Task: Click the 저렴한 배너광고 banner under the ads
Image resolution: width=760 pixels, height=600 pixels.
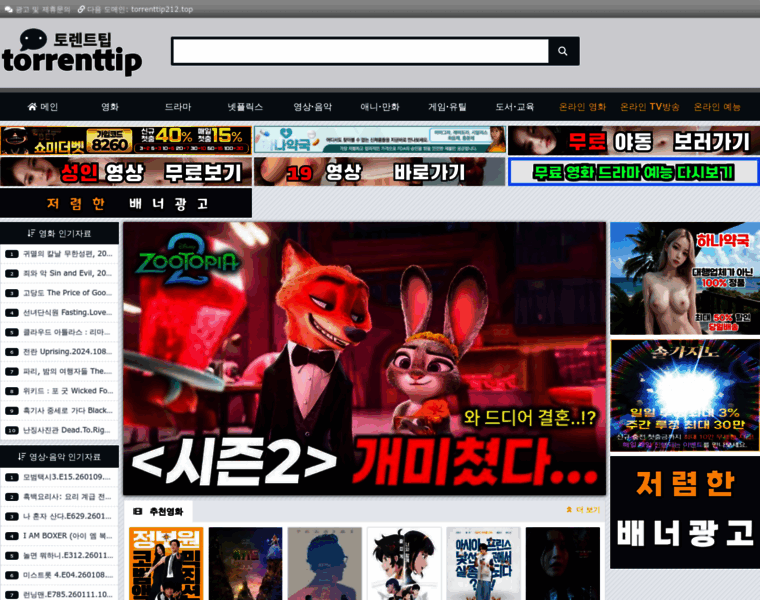Action: click(x=126, y=203)
